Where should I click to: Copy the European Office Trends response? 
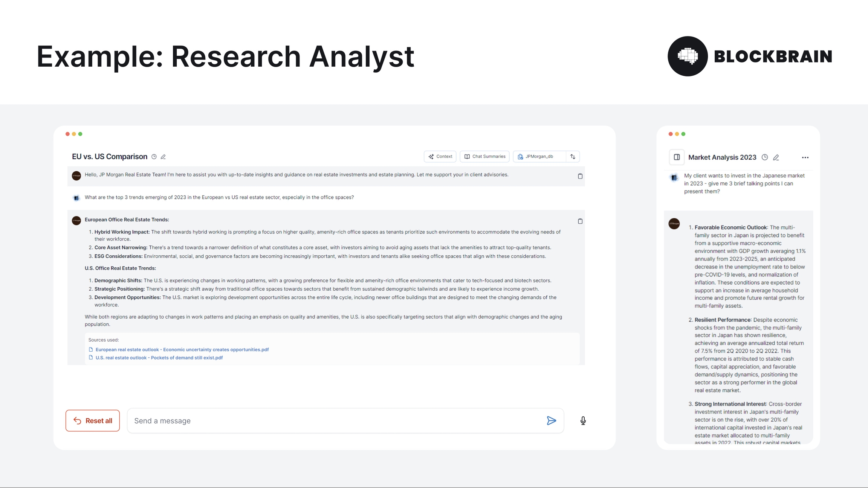580,221
